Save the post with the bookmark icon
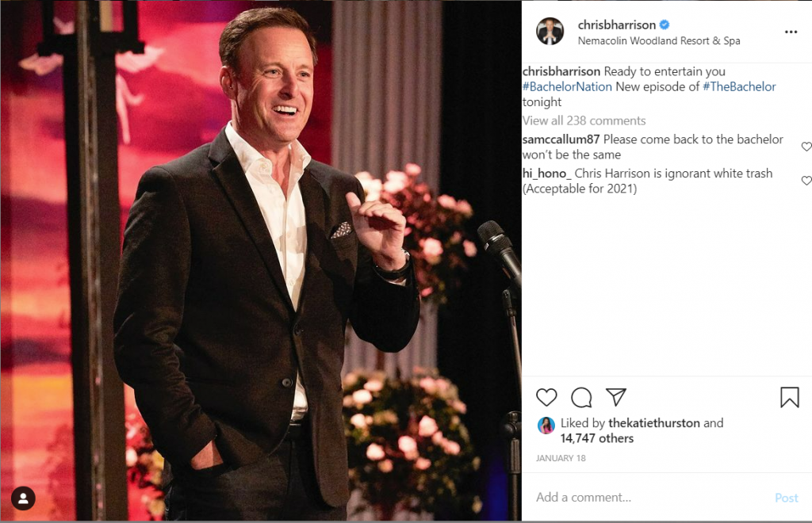The image size is (812, 523). (x=789, y=397)
